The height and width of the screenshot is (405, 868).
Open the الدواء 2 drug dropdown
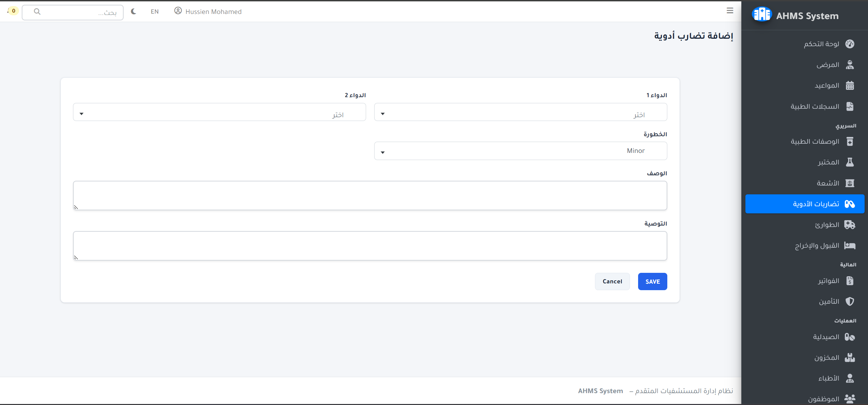pyautogui.click(x=219, y=112)
